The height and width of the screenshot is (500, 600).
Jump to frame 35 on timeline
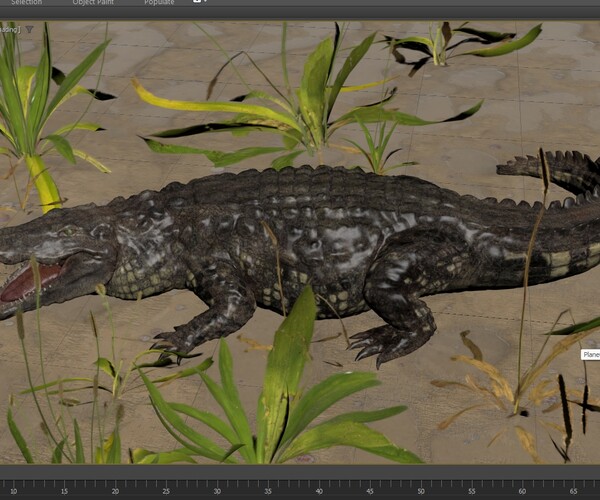coord(268,491)
